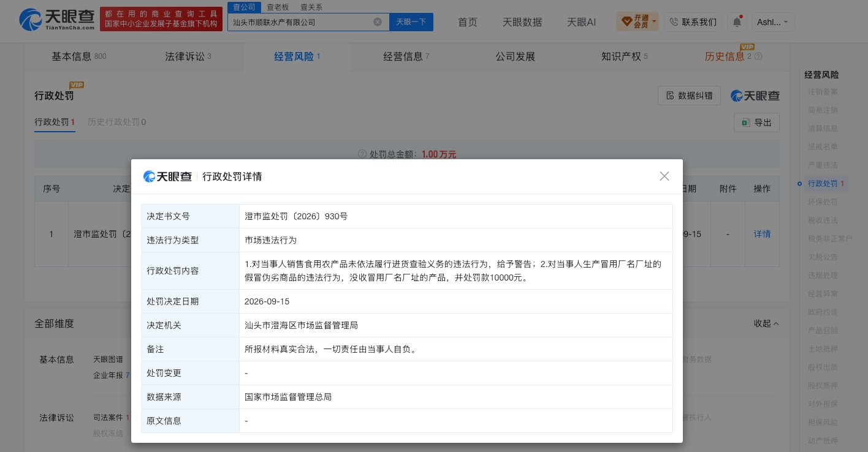Open the 基本信息 tab
The image size is (868, 452).
click(x=78, y=56)
